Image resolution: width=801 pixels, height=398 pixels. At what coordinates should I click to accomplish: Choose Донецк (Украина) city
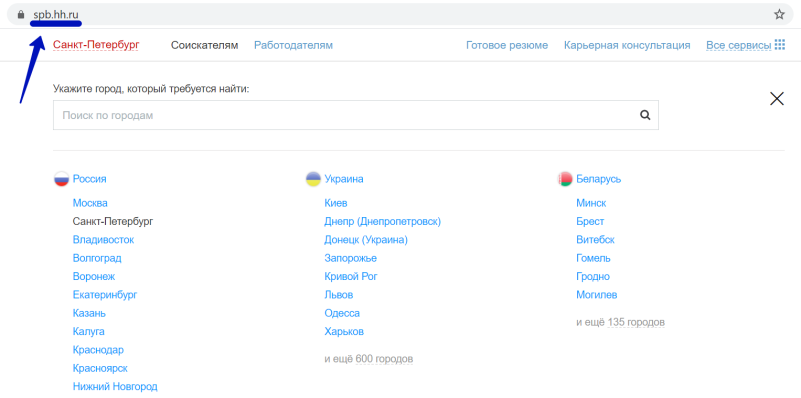pos(366,240)
